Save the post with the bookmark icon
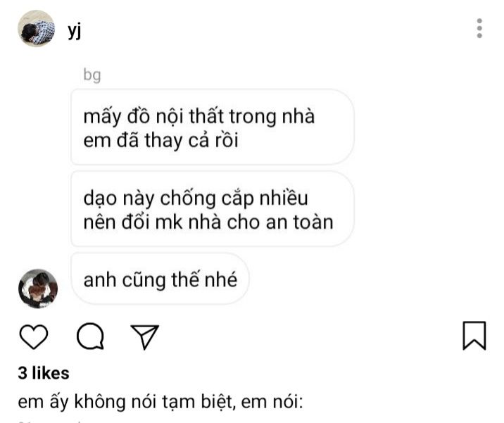Screen dimensions: 504x423 tap(474, 335)
